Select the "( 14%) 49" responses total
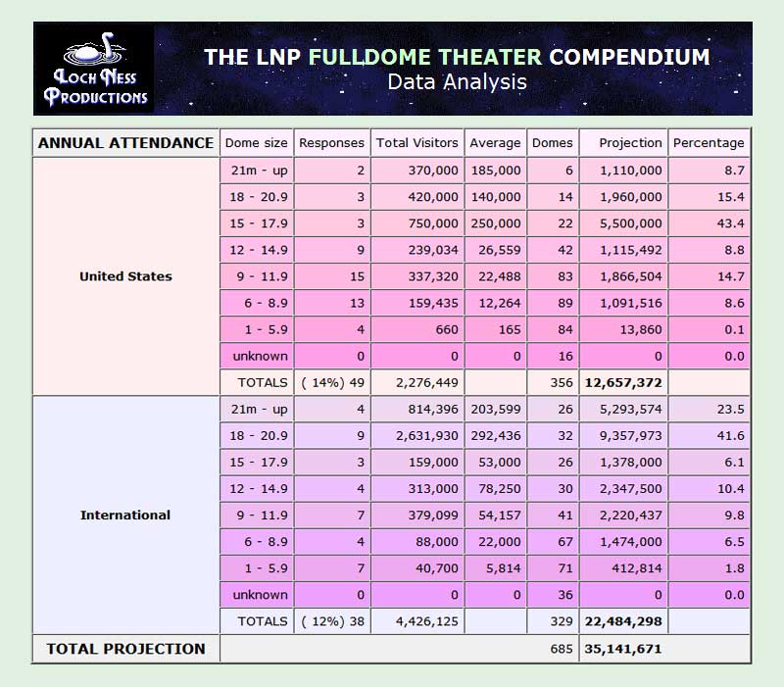The image size is (784, 687). click(x=332, y=383)
